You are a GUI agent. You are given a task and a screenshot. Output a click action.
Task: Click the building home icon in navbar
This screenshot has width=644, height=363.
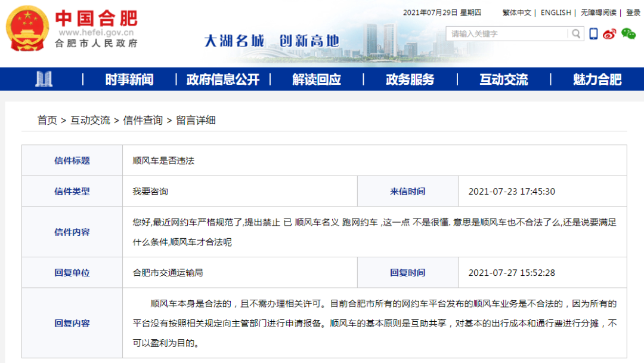click(44, 79)
